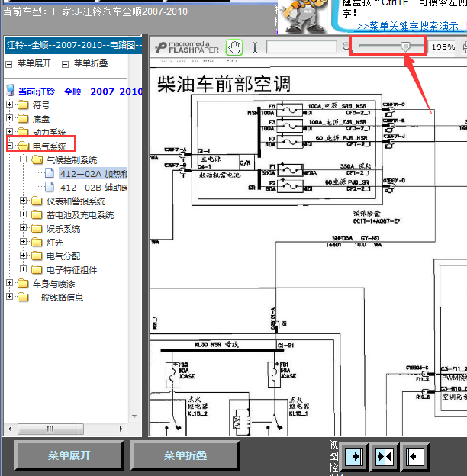Click the 412—02A document page icon

tap(49, 173)
